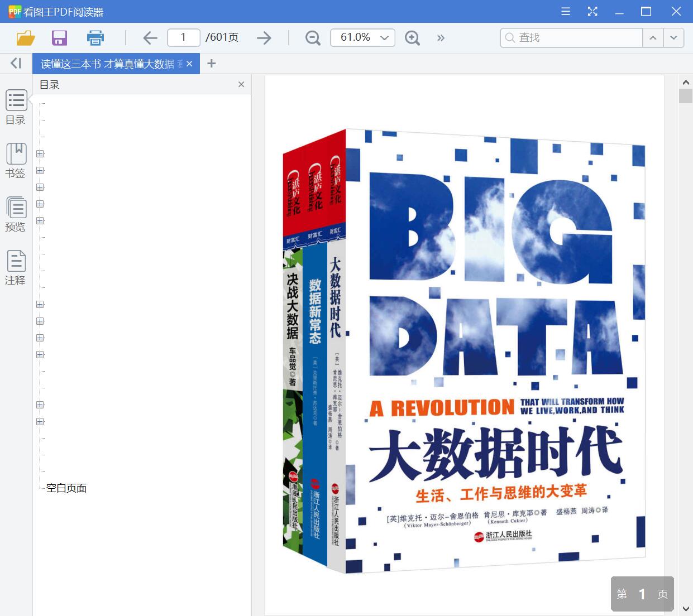Show more toolbar tools via double chevron
693x616 pixels.
[x=441, y=38]
